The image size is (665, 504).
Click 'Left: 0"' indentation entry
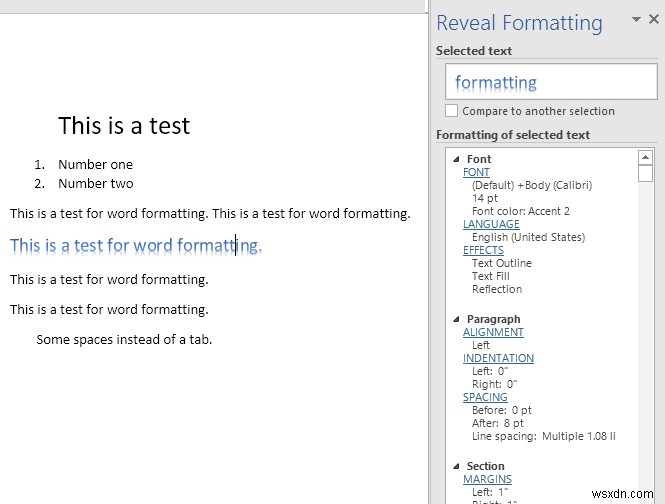(490, 371)
